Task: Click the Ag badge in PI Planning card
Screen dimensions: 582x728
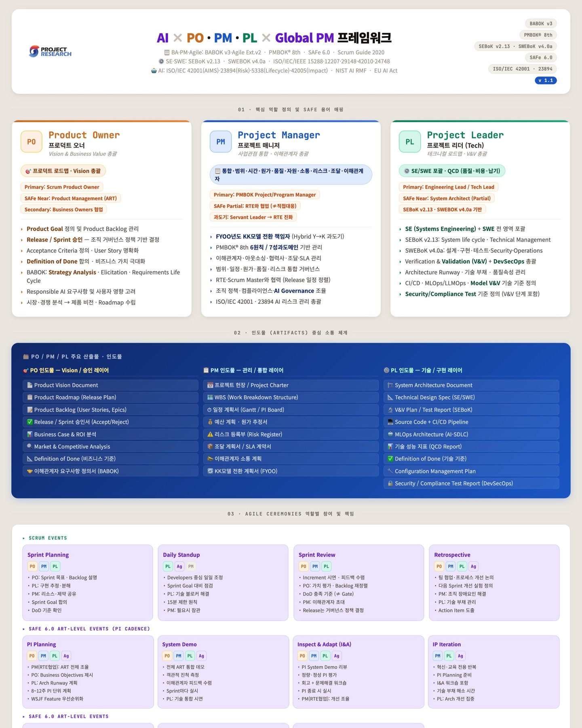Action: 66,656
